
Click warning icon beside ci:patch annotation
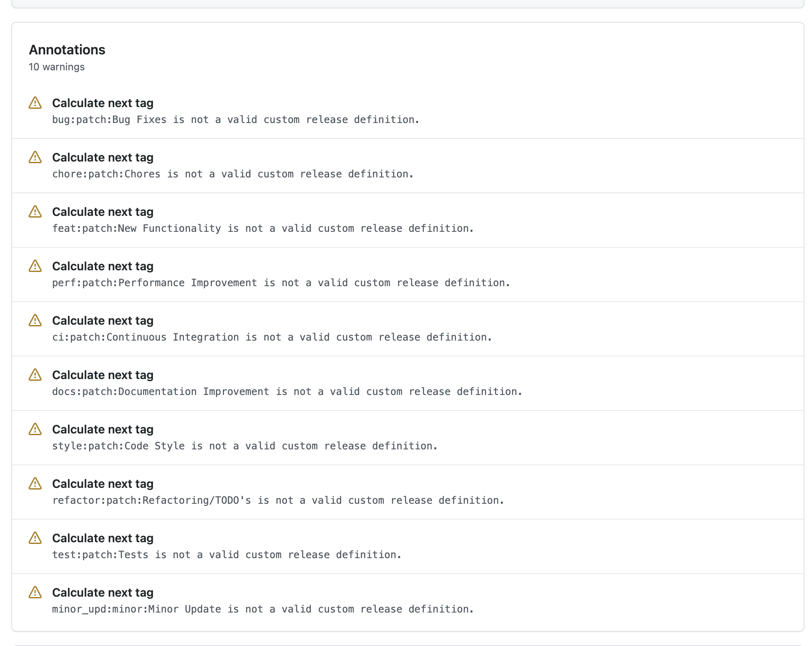[x=35, y=320]
